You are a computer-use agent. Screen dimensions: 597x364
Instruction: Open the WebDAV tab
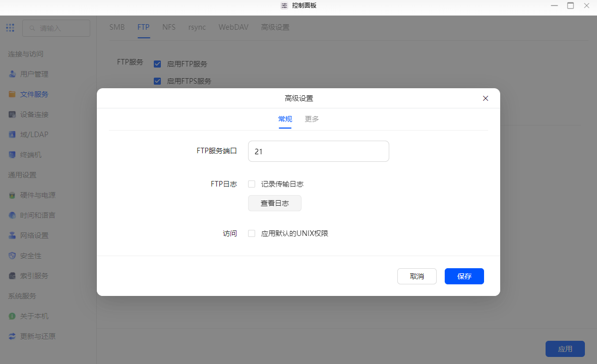(x=233, y=27)
